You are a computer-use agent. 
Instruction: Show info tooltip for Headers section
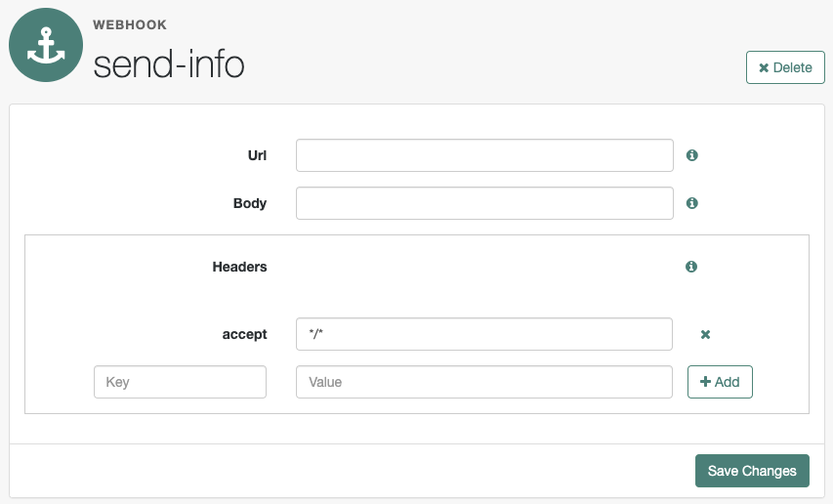pyautogui.click(x=691, y=266)
